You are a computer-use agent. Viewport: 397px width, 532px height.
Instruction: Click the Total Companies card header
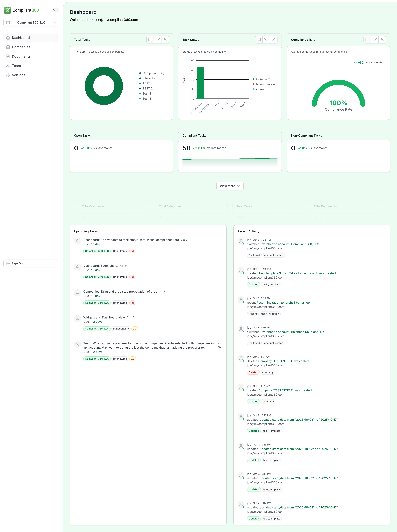[114, 206]
